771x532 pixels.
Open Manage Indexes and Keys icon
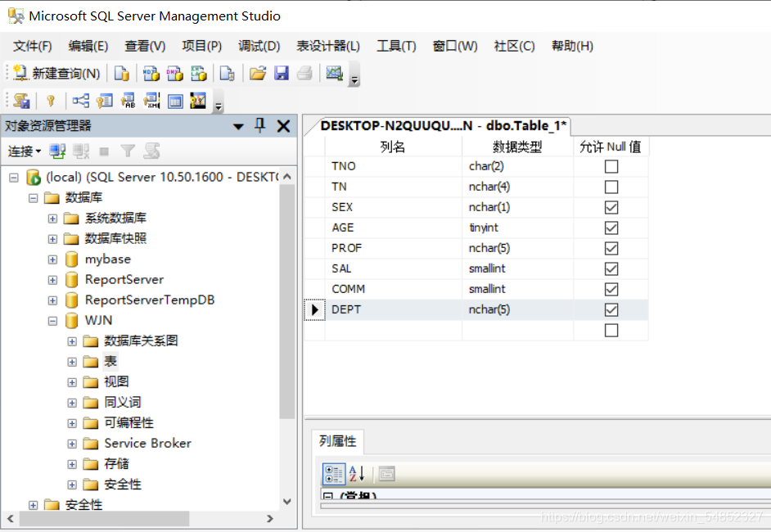(104, 101)
